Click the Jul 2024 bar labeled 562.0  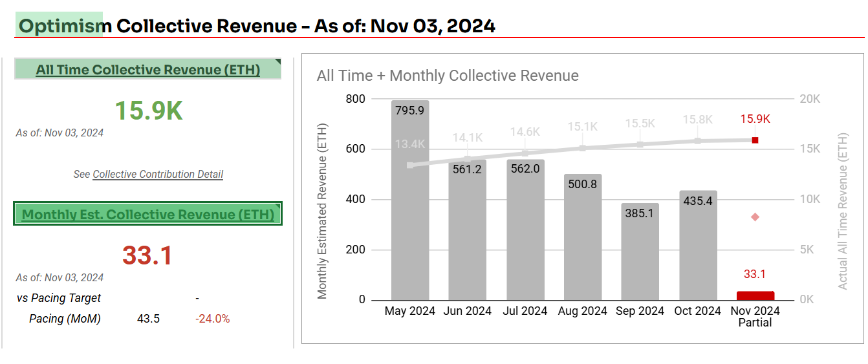pos(525,230)
